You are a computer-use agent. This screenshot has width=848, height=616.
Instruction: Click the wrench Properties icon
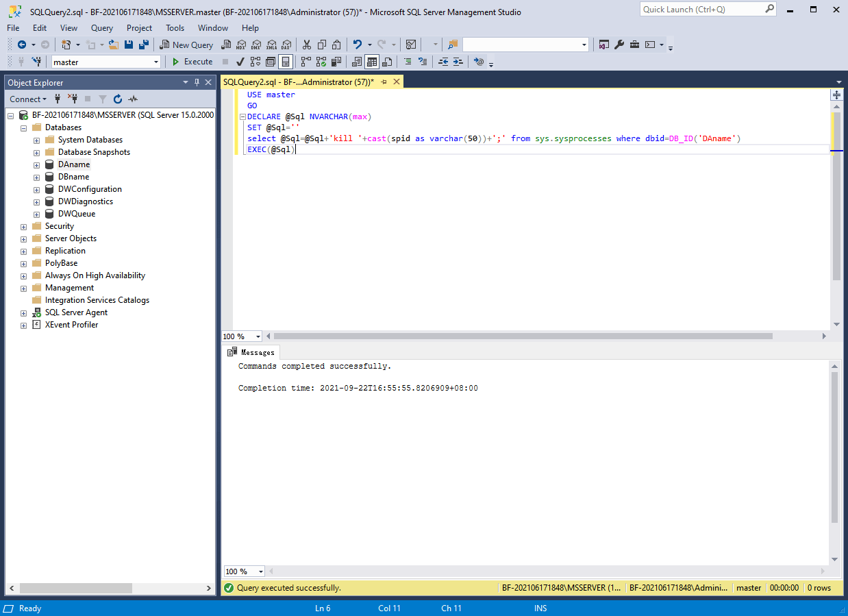point(619,45)
